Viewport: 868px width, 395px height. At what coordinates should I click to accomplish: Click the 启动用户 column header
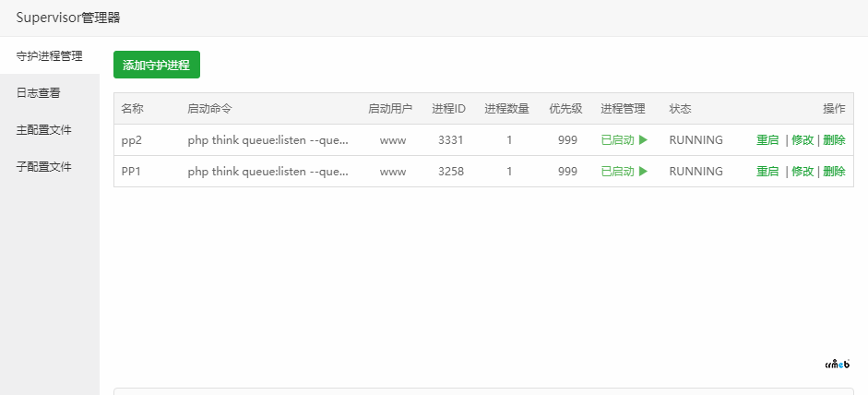tap(390, 109)
